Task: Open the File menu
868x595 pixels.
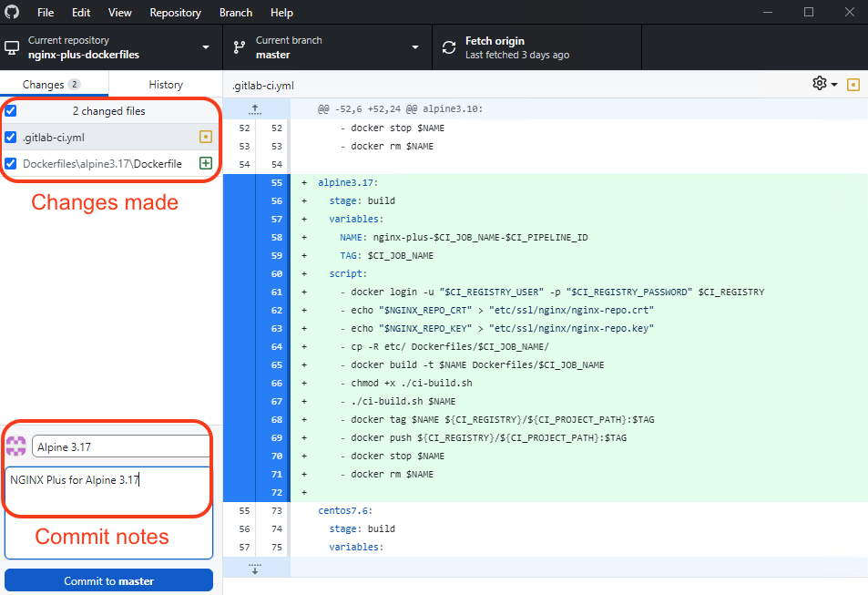Action: [46, 12]
